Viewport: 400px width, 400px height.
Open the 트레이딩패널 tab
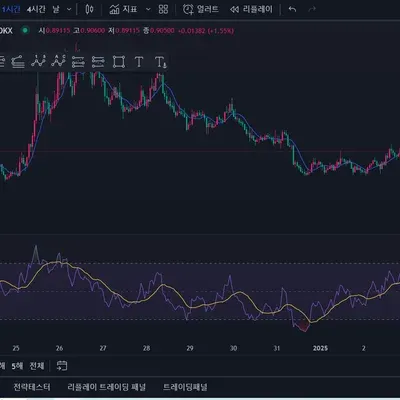pyautogui.click(x=185, y=387)
